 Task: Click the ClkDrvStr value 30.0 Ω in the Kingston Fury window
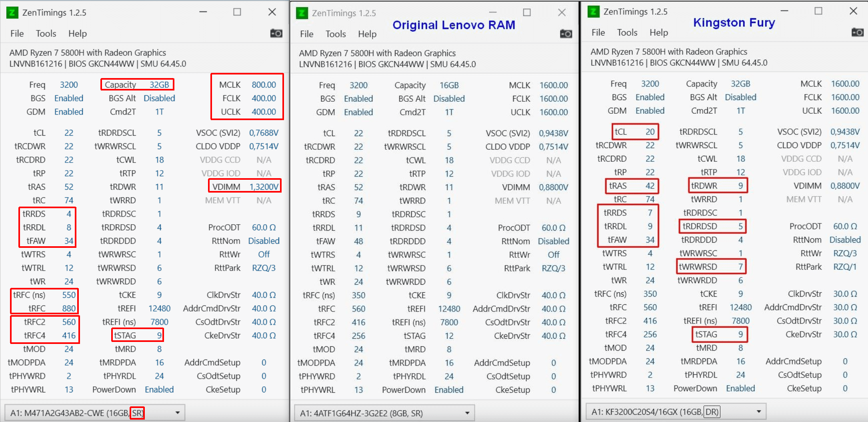(x=845, y=294)
